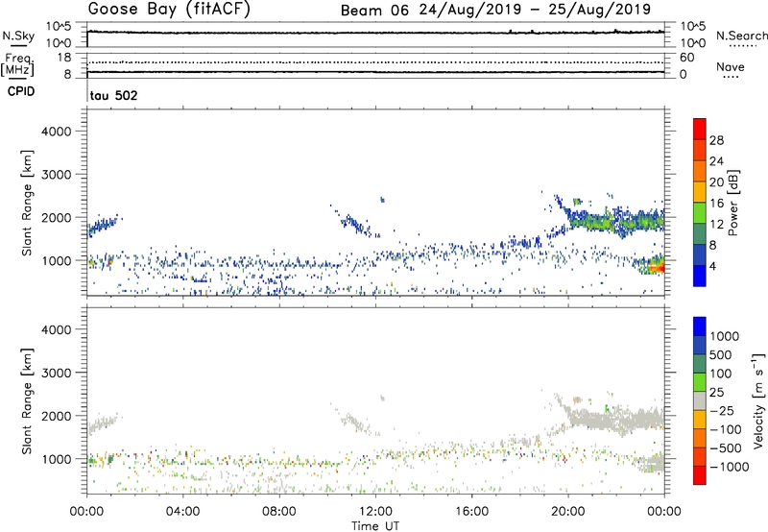Click the '16' label on the Power colorbar
The height and width of the screenshot is (532, 768).
coord(716,204)
